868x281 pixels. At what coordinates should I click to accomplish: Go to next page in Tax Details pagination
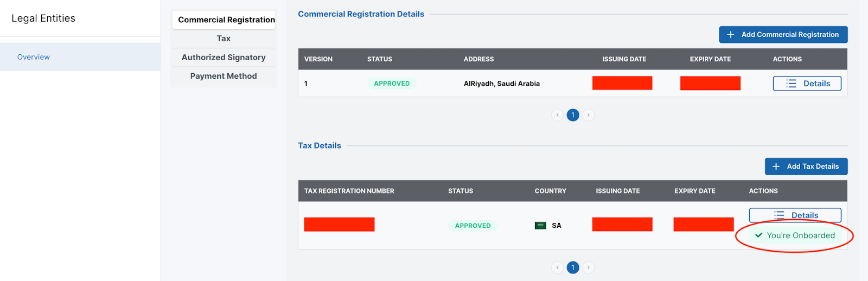pyautogui.click(x=589, y=267)
